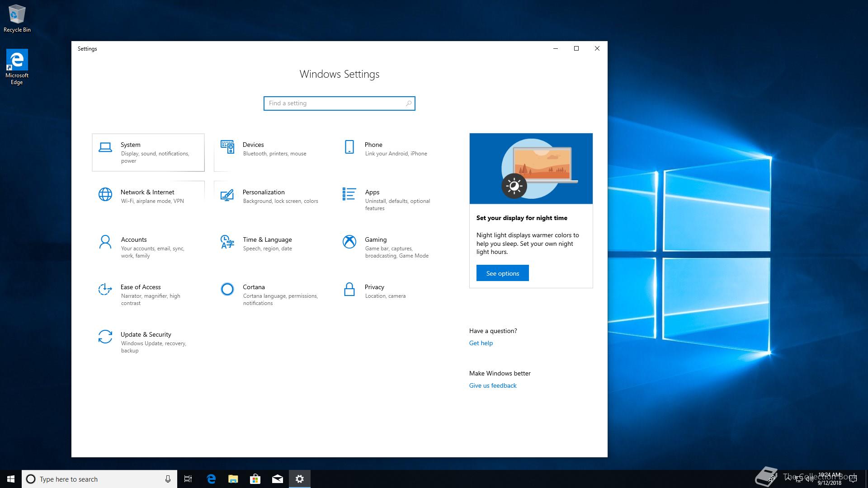The height and width of the screenshot is (488, 868).
Task: Click the Update & Security category title
Action: click(x=146, y=334)
